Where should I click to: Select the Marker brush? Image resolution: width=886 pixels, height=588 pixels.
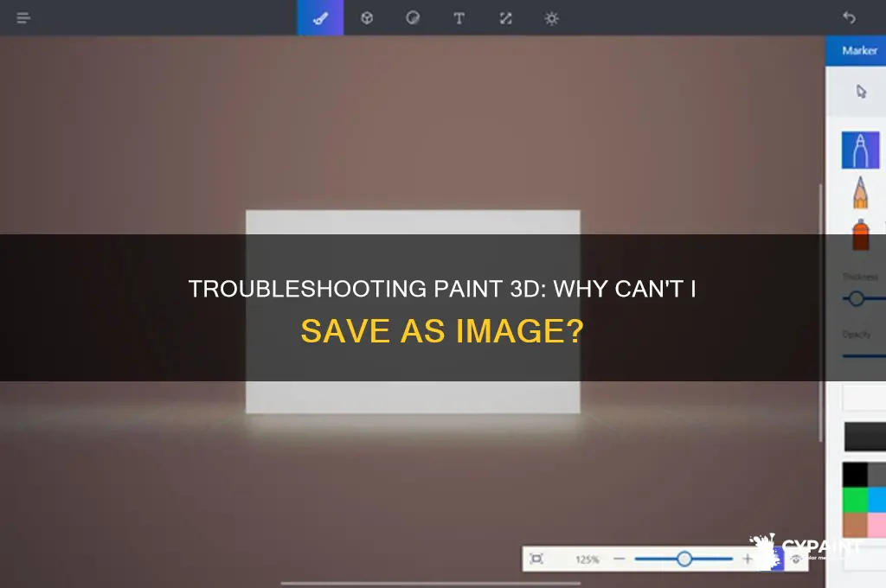[860, 150]
